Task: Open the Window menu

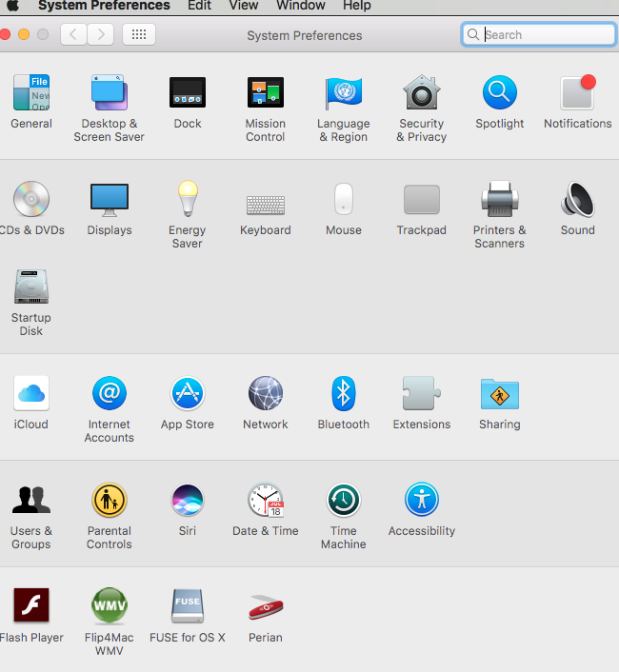Action: tap(301, 6)
